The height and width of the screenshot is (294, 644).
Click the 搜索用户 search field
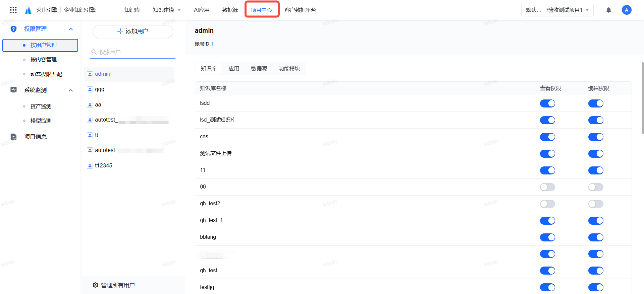[132, 52]
